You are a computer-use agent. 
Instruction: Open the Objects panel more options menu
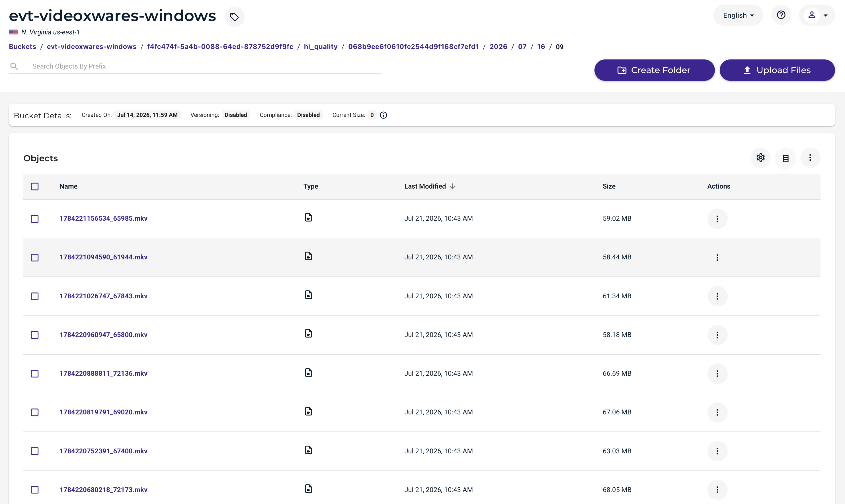click(x=810, y=158)
